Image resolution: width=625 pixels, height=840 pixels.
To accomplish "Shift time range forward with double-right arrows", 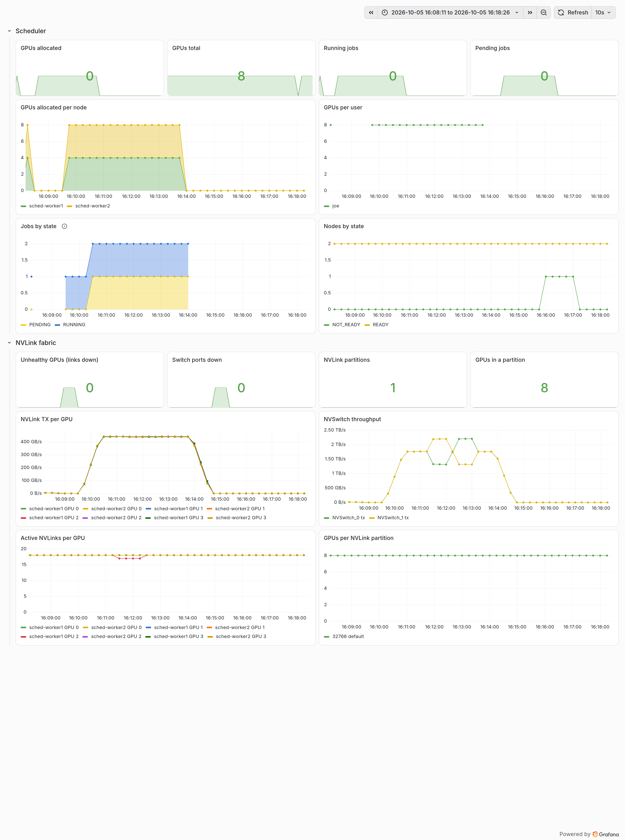I will (530, 13).
